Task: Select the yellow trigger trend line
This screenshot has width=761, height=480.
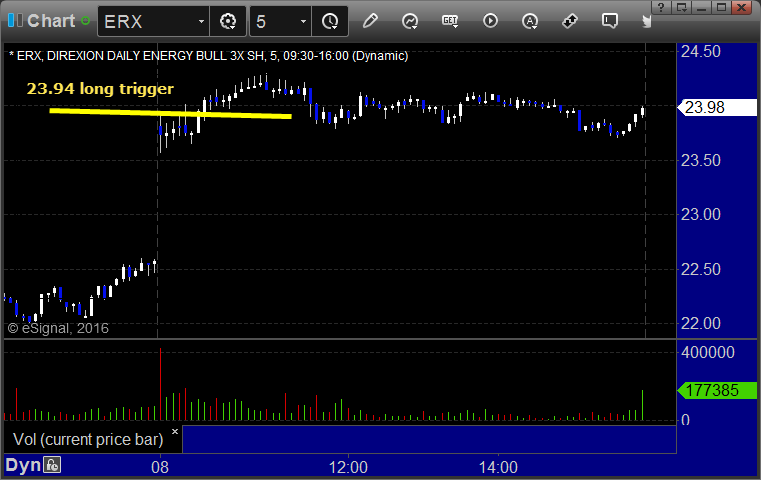Action: pyautogui.click(x=170, y=113)
